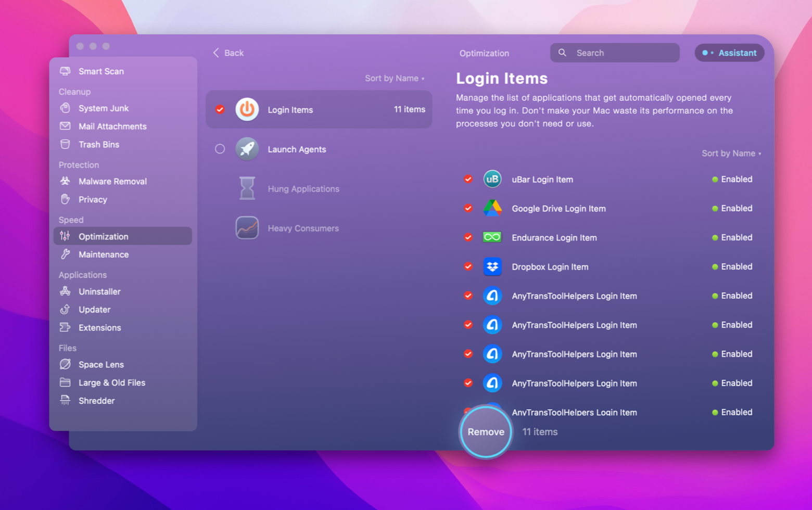Open Uninstaller section label
This screenshot has width=812, height=510.
click(x=99, y=291)
